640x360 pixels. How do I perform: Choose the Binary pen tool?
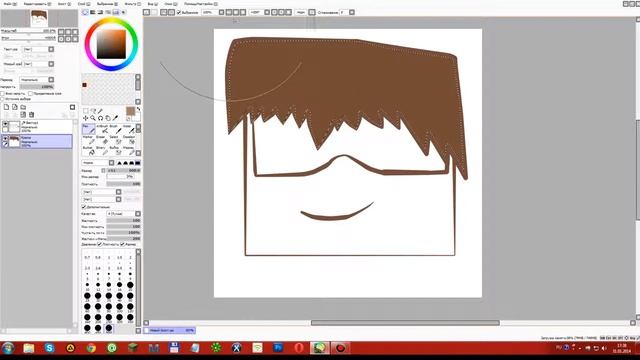[102, 151]
